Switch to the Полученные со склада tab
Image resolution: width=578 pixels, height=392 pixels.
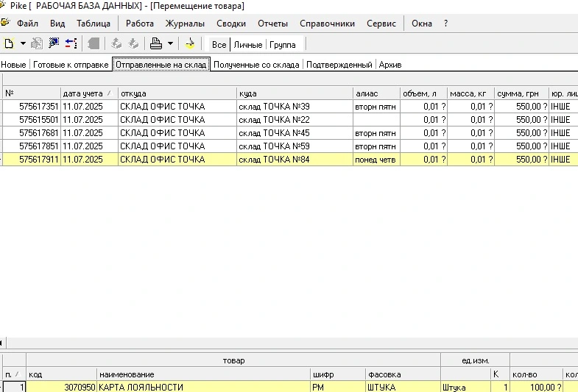(x=256, y=65)
